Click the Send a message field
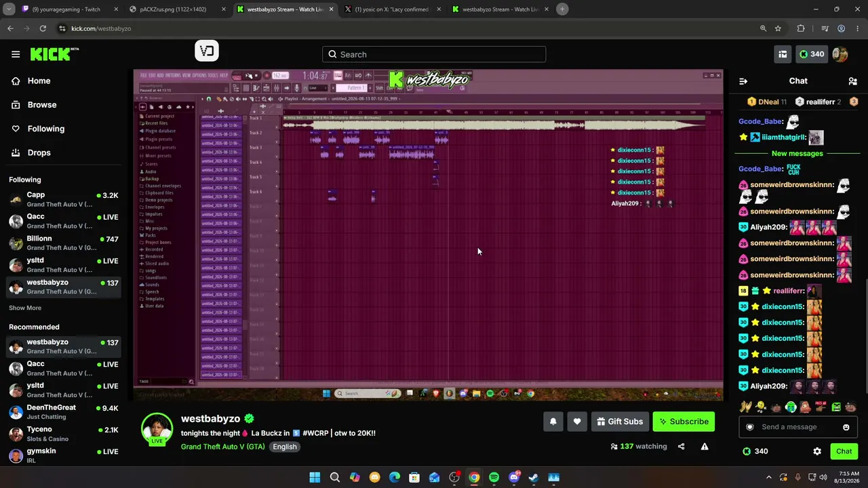Screen dimensions: 868x488 tap(798, 427)
